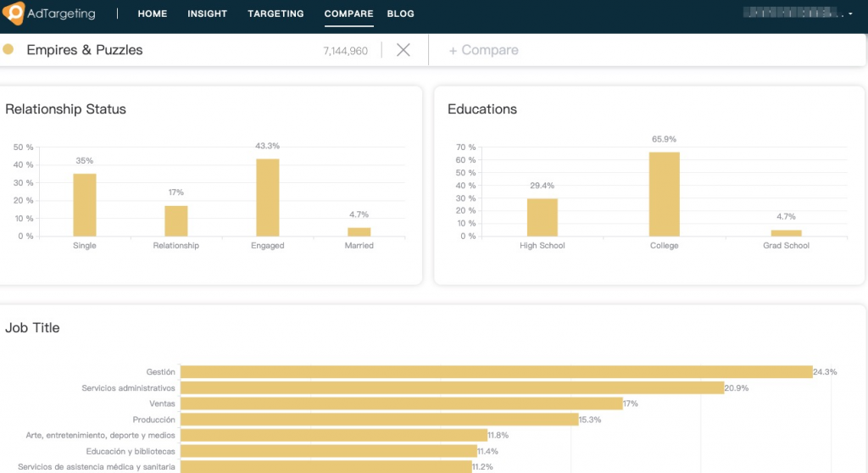Click the Engaged axis label
This screenshot has height=473, width=868.
pos(267,245)
